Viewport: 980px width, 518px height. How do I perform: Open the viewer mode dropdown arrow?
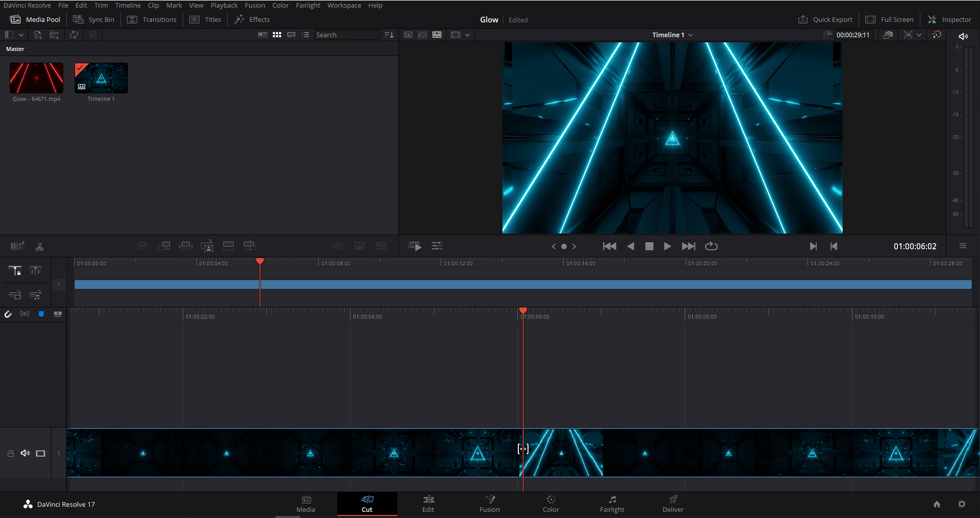tap(467, 35)
